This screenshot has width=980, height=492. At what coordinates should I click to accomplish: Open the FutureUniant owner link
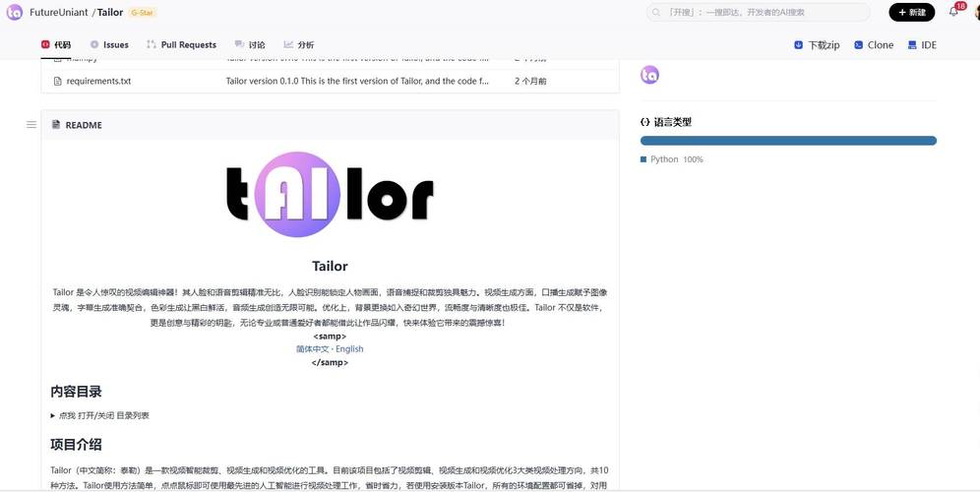click(59, 13)
